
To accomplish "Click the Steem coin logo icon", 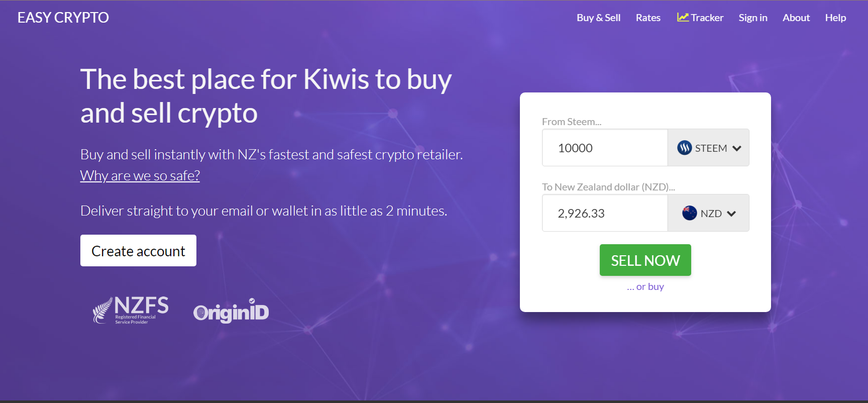I will (684, 148).
